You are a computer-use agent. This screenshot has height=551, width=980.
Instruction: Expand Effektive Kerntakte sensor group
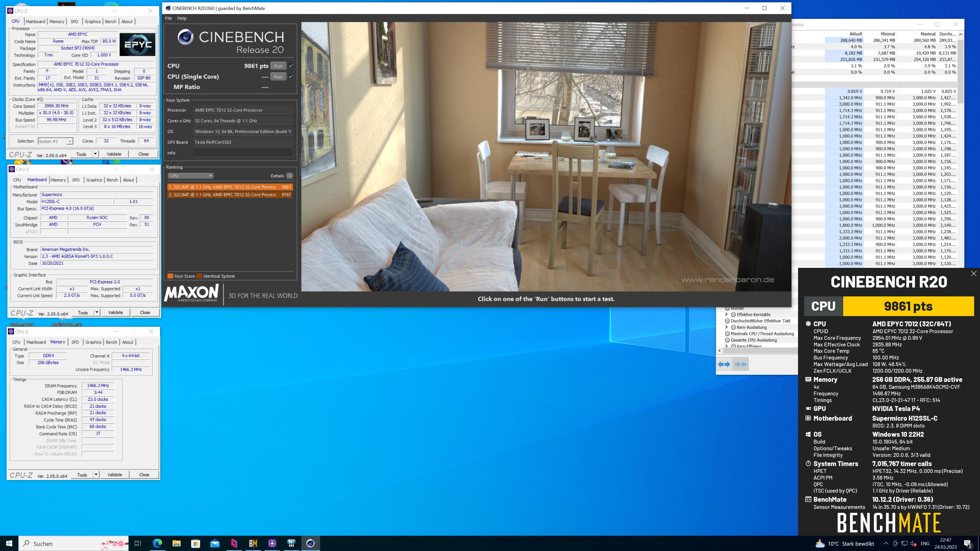pyautogui.click(x=727, y=315)
